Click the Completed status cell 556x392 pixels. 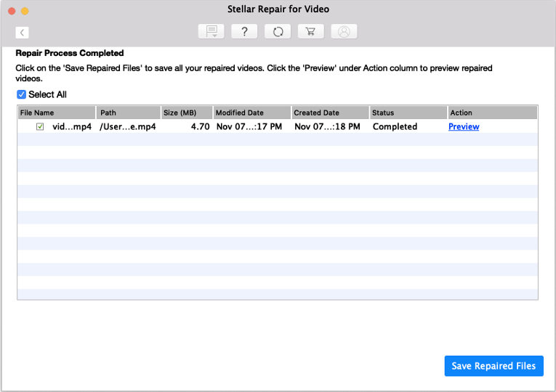[x=395, y=126]
